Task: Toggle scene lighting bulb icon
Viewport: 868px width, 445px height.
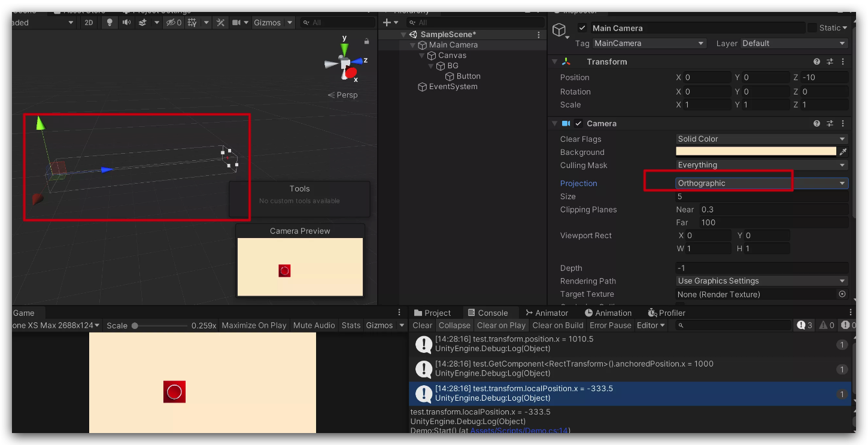Action: coord(110,22)
